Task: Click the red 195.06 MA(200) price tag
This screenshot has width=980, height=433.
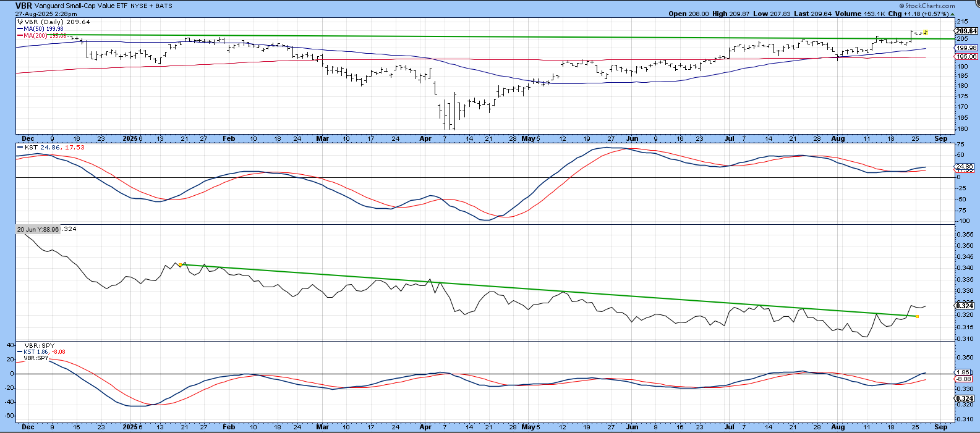Action: pos(966,57)
